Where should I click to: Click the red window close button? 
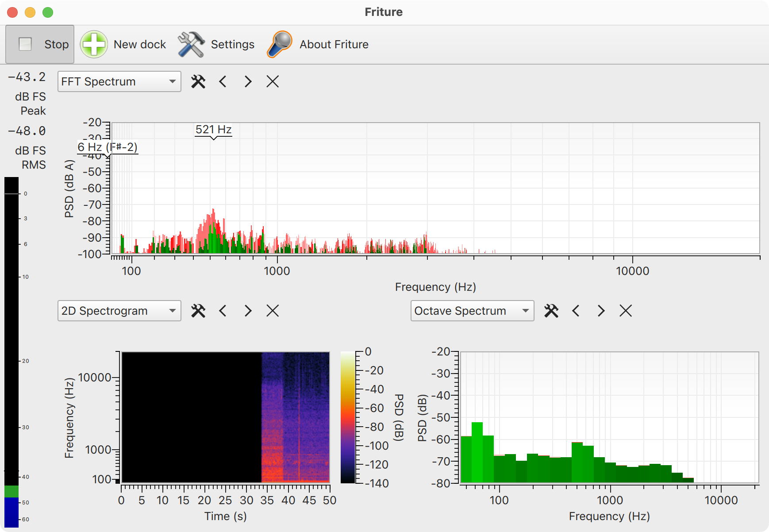click(12, 12)
